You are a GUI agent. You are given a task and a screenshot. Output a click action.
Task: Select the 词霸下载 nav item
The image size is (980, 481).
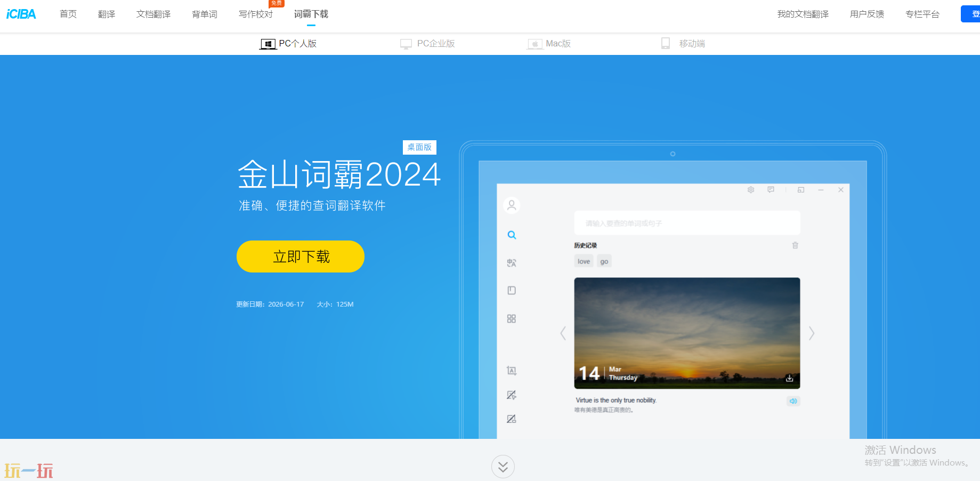point(311,14)
